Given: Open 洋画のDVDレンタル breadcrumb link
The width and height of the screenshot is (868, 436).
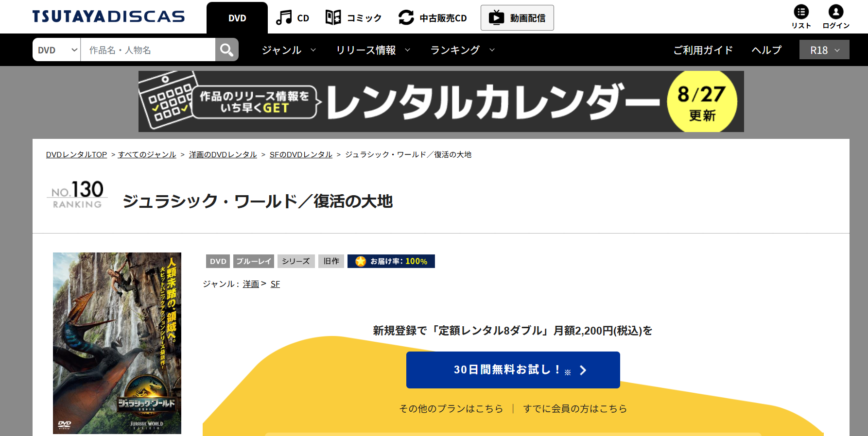Looking at the screenshot, I should coord(223,154).
